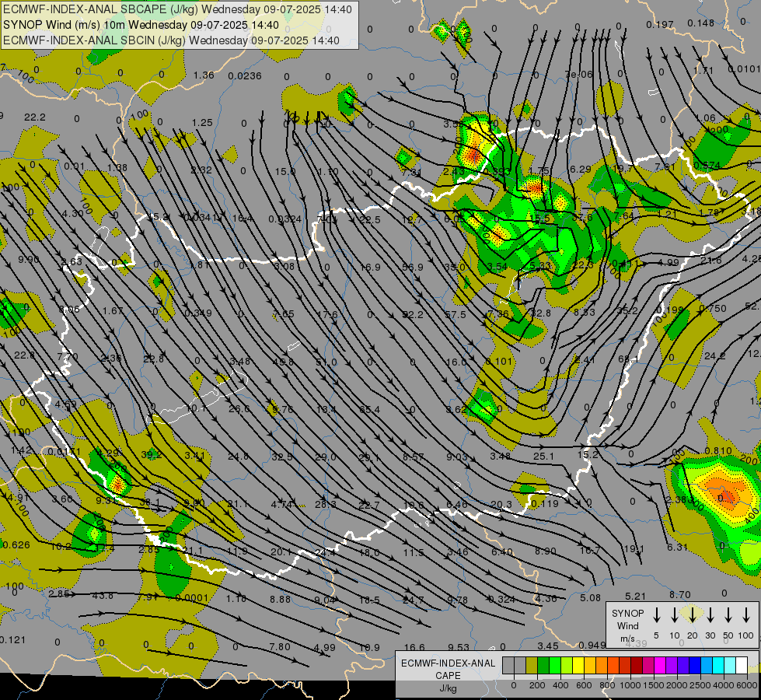Viewport: 761px width, 700px height.
Task: Click the 6000 tick label in CAPE legend
Action: (x=747, y=685)
